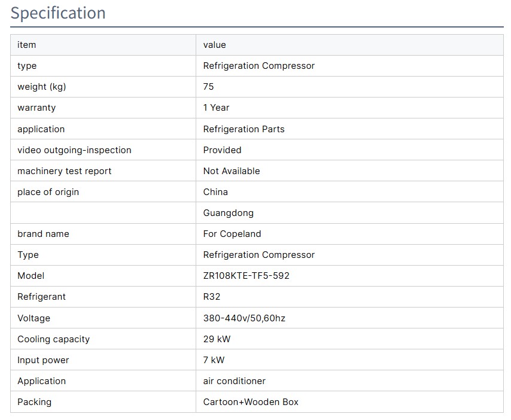Click the 'machinery test report' label
This screenshot has width=511, height=420.
tap(64, 171)
